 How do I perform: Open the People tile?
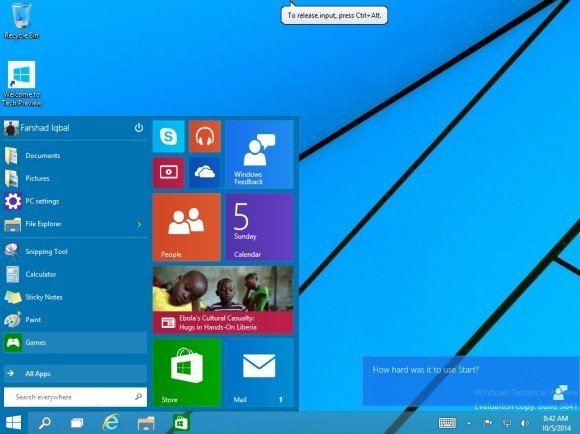click(187, 227)
